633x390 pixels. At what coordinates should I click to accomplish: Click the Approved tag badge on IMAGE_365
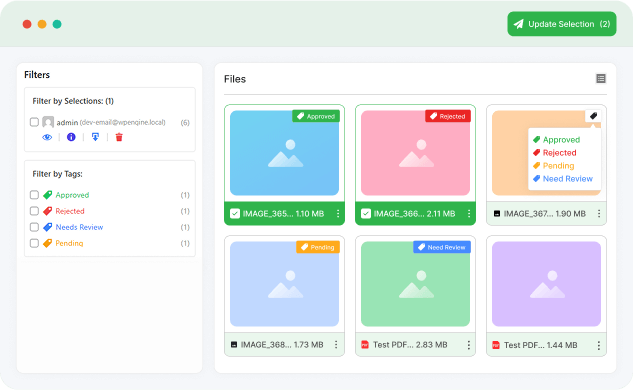(316, 116)
